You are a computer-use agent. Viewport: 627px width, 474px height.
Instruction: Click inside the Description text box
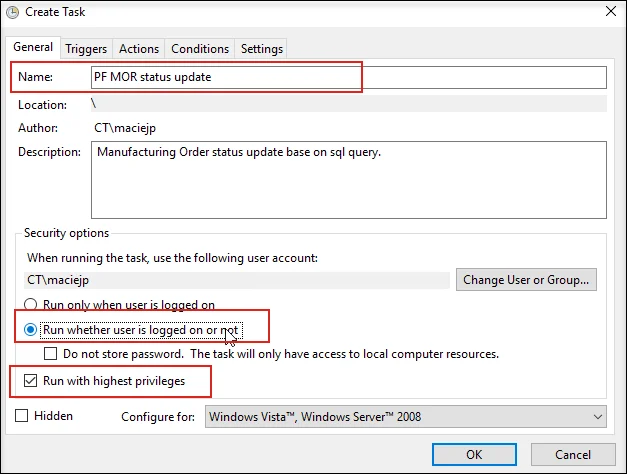coord(350,178)
